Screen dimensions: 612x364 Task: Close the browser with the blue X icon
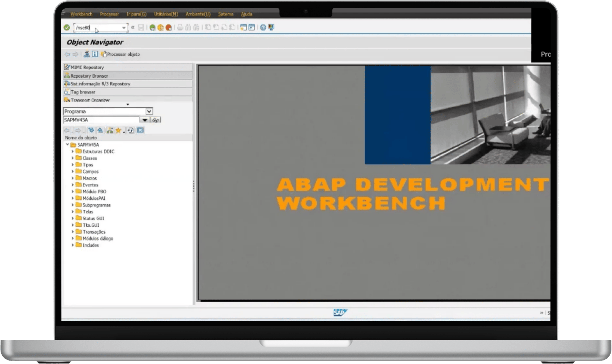pos(140,130)
